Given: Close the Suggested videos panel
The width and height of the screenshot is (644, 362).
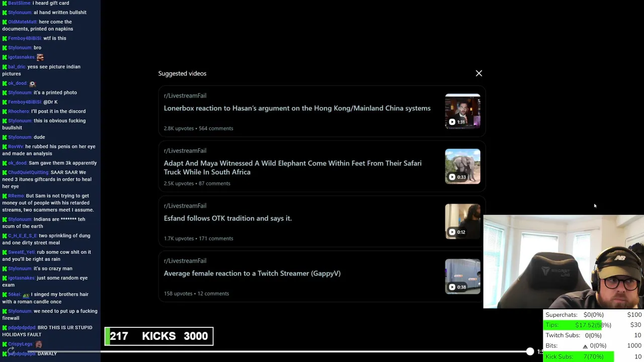Looking at the screenshot, I should [x=478, y=73].
